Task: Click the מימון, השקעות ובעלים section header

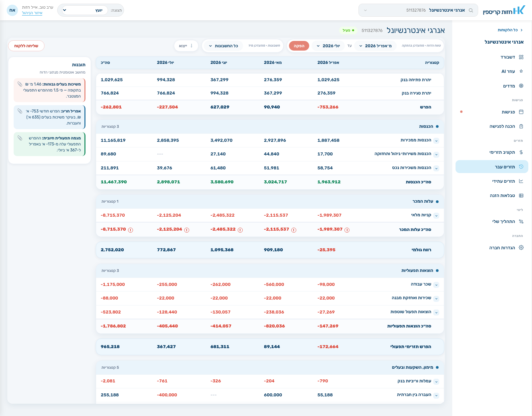Action: (270, 368)
